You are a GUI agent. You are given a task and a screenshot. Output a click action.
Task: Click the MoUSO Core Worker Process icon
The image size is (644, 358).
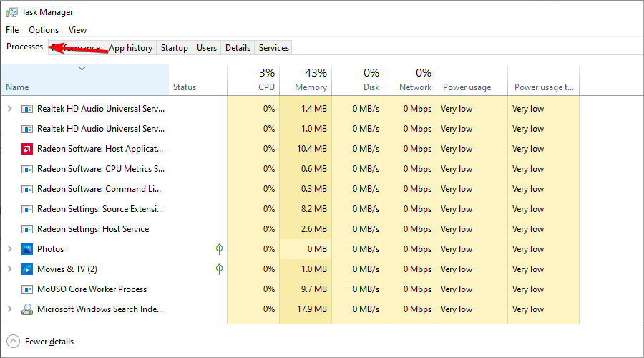tap(27, 289)
